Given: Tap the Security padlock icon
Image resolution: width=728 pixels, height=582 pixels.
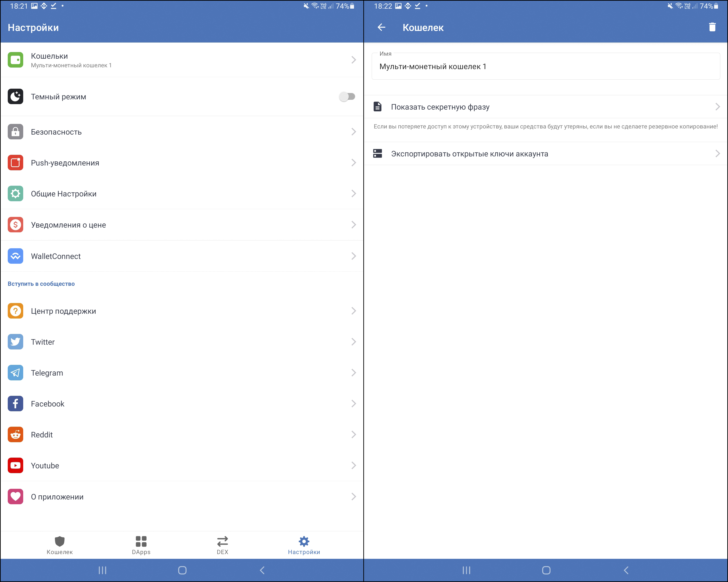Looking at the screenshot, I should click(x=15, y=132).
